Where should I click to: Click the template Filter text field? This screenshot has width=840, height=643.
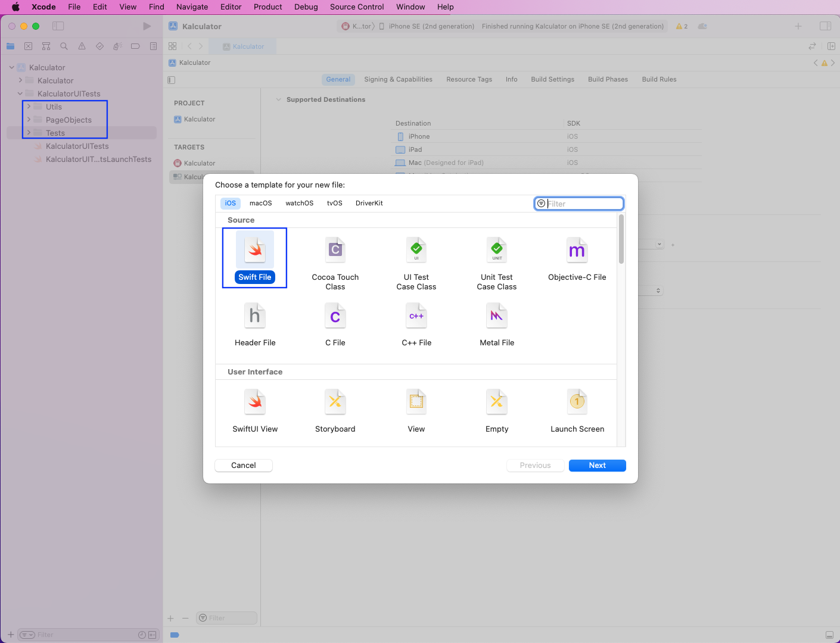(x=579, y=204)
